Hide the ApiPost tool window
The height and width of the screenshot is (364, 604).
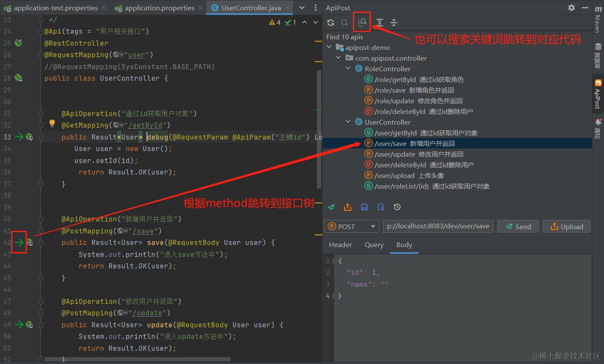point(585,8)
